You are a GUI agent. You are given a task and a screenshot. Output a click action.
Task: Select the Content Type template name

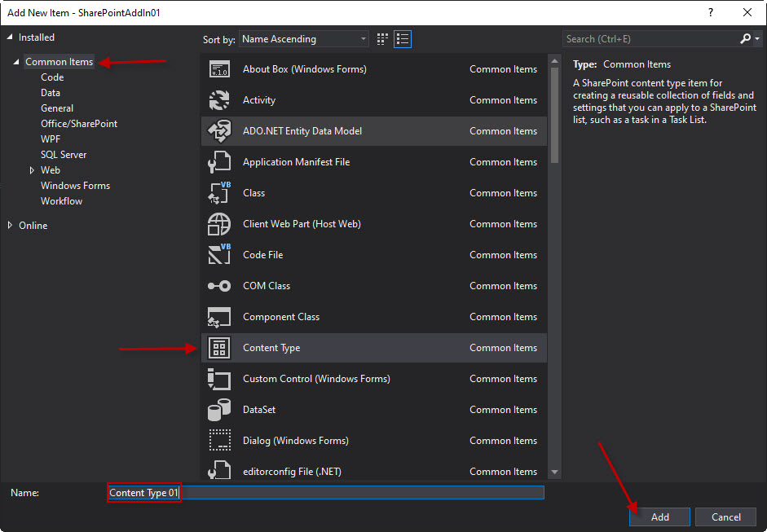pos(271,348)
